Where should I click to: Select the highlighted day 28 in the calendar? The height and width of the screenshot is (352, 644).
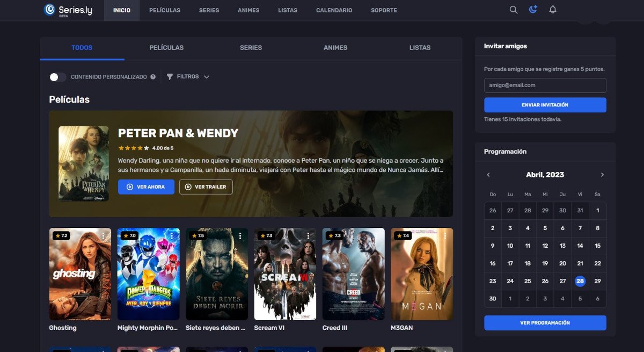point(580,281)
